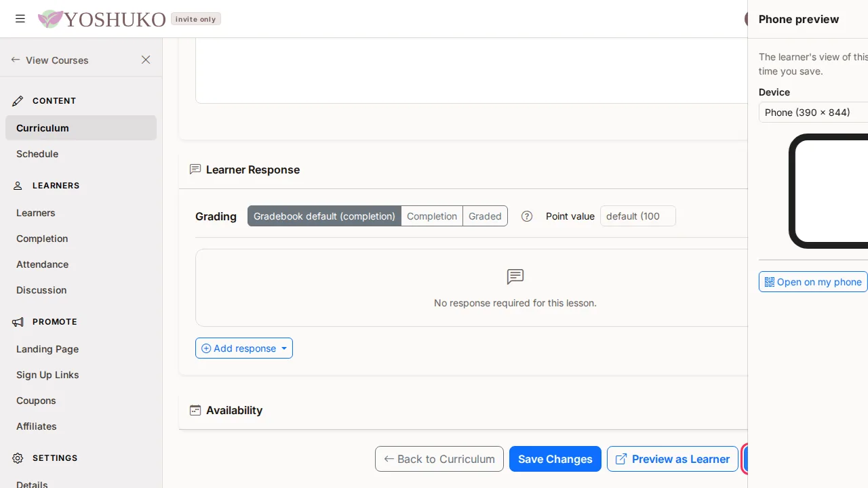Click the invite only badge
868x488 pixels.
coord(195,19)
